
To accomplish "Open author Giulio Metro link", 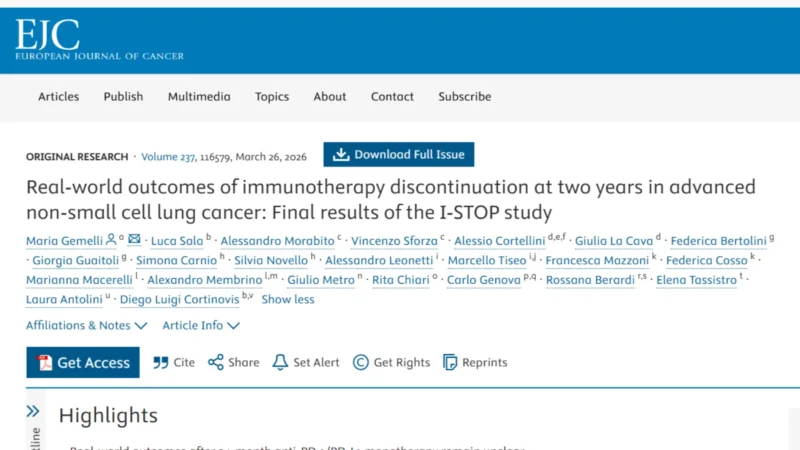I will [x=321, y=280].
